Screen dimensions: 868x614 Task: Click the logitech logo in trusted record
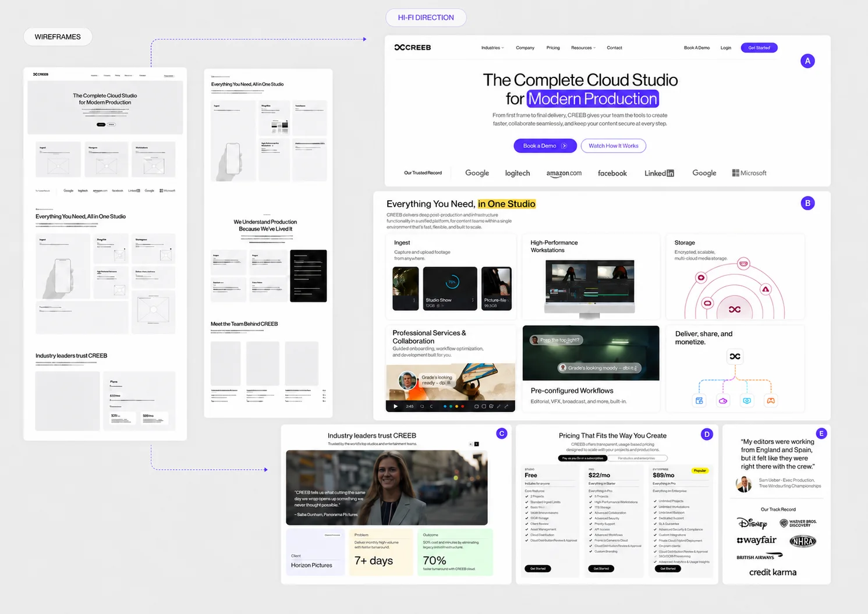pos(518,173)
